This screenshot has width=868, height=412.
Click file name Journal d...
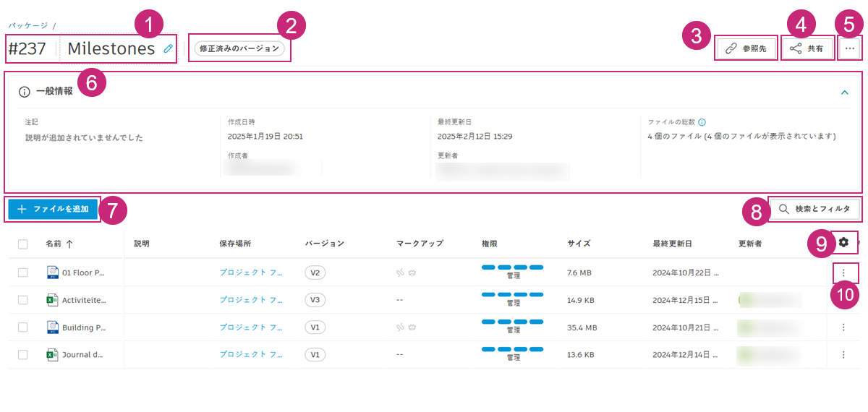point(84,355)
